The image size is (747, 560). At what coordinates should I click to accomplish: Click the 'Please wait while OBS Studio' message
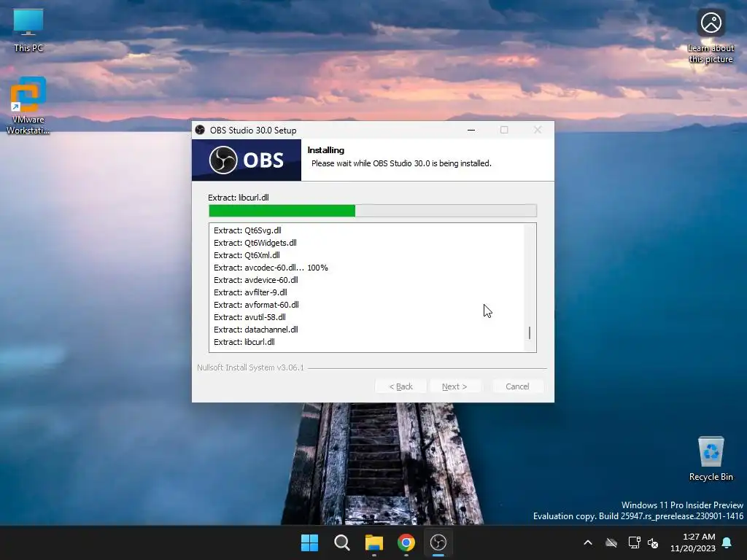(x=401, y=163)
